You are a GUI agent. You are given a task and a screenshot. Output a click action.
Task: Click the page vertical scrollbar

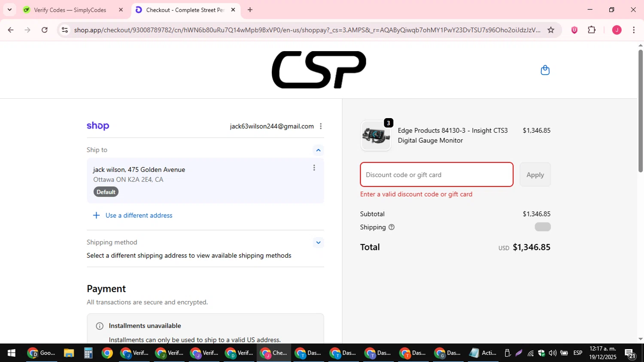pos(640,111)
